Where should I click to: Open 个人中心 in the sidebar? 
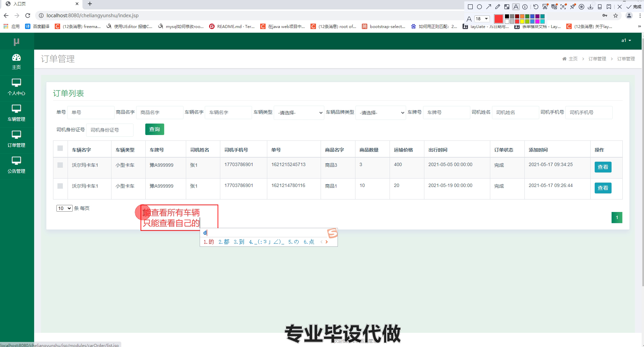tap(17, 87)
